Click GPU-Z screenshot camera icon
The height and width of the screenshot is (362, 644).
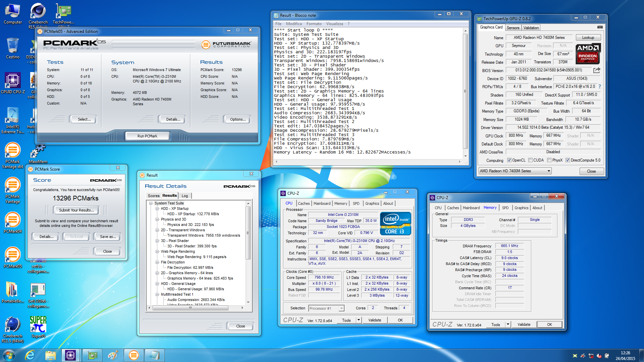(x=600, y=27)
